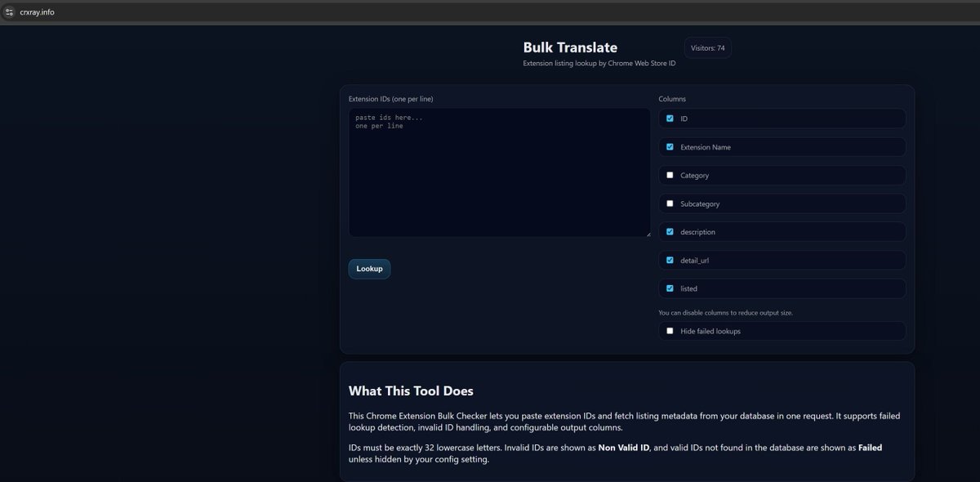Uncheck the detail_url column
Screen dimensions: 980x482
670,260
